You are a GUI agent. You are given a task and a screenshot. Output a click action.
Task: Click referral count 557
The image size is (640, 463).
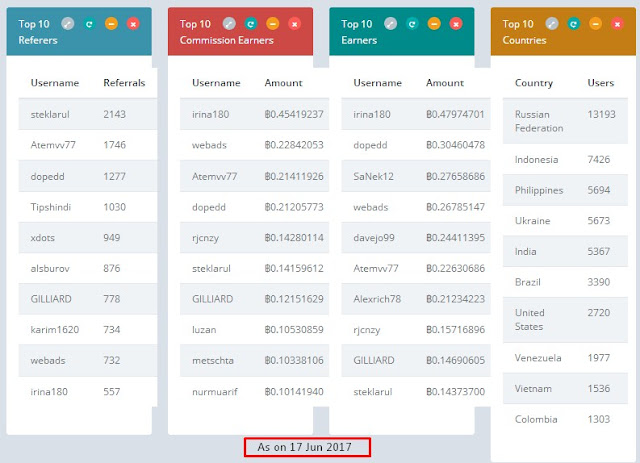click(111, 392)
